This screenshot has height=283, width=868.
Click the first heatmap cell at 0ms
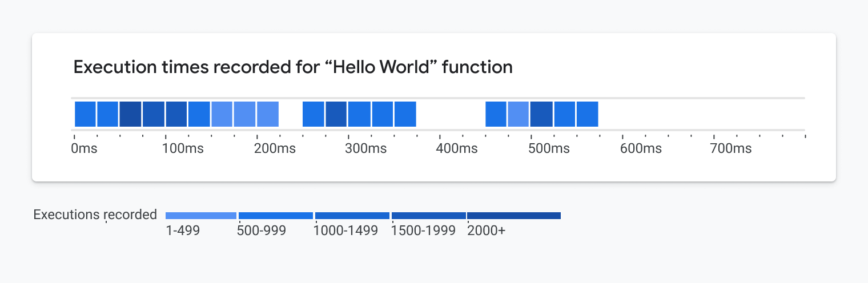85,114
